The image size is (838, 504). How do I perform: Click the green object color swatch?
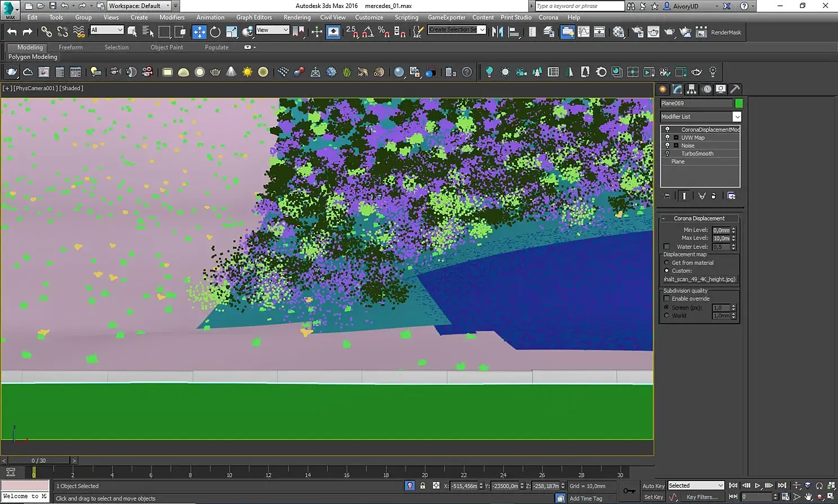click(739, 103)
